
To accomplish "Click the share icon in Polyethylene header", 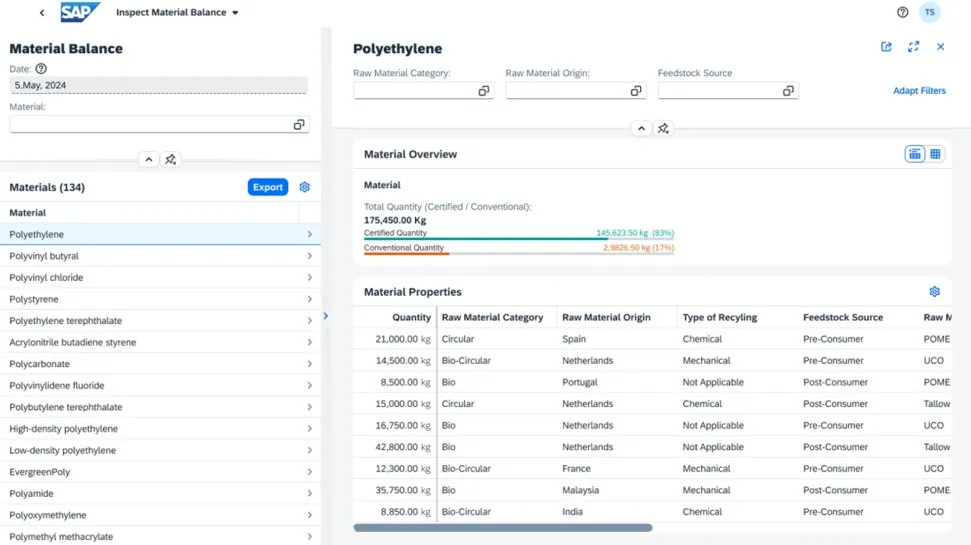I will point(886,47).
